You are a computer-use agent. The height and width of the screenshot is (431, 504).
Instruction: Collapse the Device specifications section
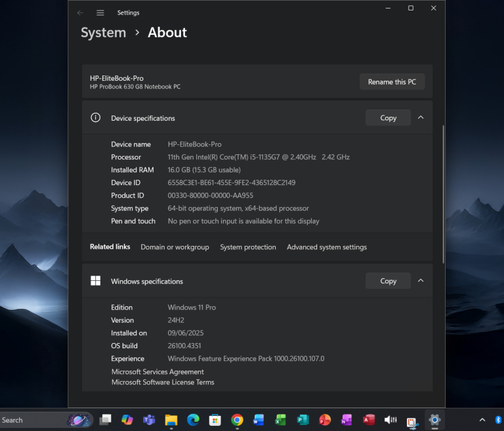click(421, 118)
